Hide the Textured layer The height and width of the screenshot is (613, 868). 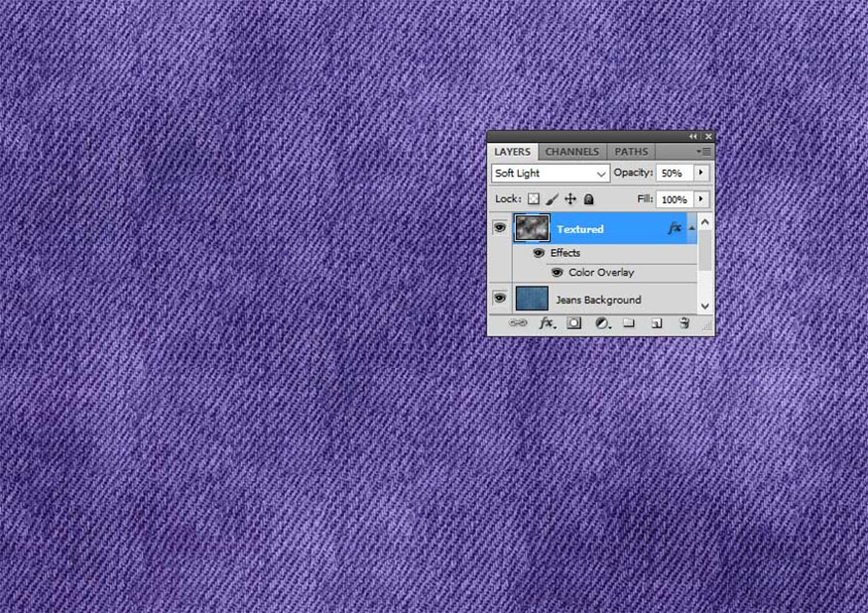click(500, 228)
